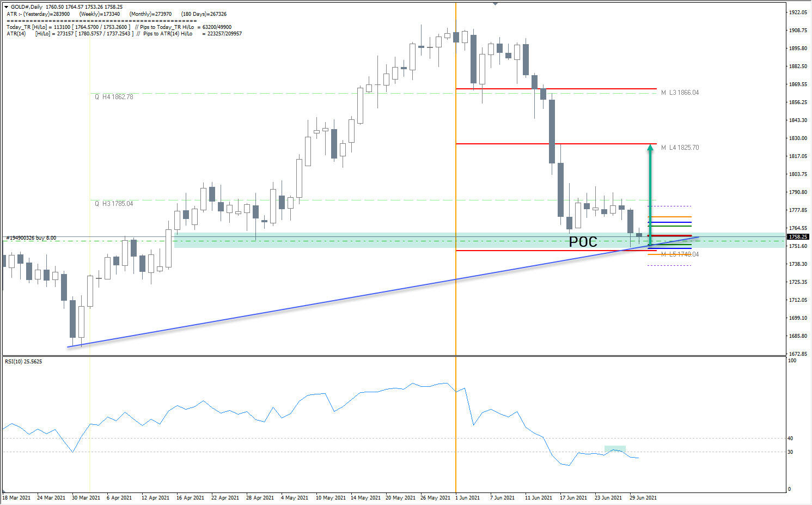
Task: Click price axis label 1685.80
Action: 798,336
